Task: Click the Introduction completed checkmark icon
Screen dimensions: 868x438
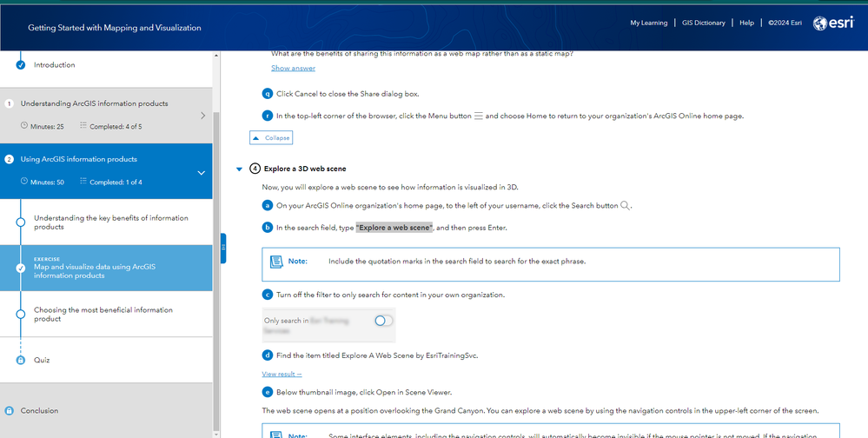Action: [x=21, y=65]
